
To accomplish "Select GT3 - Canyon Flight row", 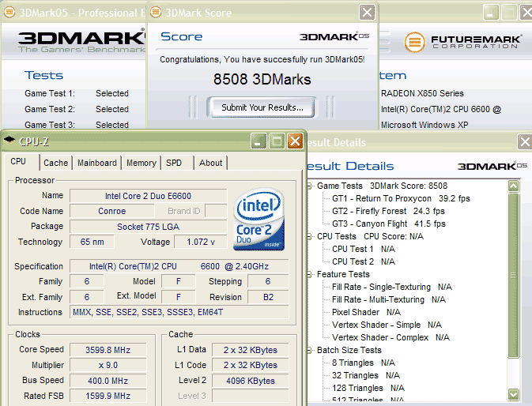I will 389,224.
